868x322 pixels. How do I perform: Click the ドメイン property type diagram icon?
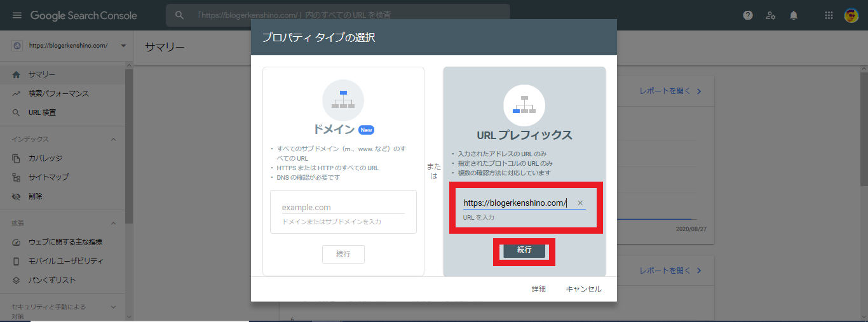343,100
